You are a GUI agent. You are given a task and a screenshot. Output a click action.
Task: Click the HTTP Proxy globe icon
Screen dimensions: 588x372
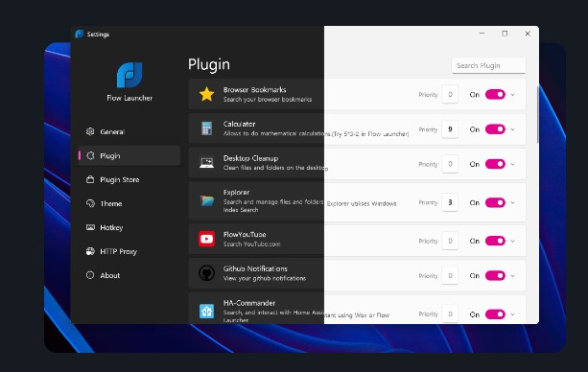(x=90, y=251)
